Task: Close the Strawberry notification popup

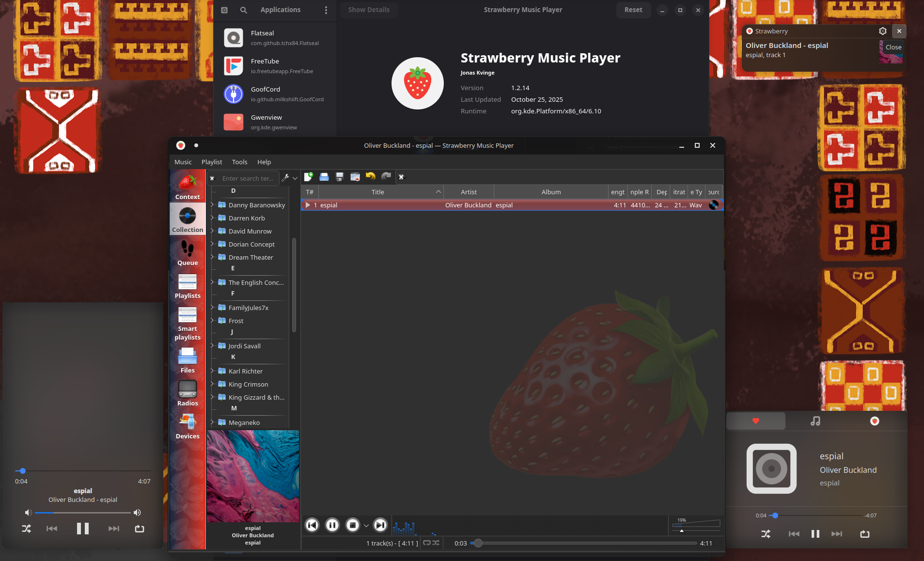Action: (899, 31)
